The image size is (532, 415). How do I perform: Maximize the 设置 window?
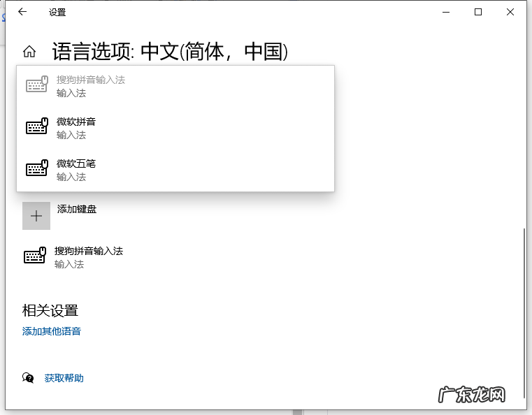[478, 12]
